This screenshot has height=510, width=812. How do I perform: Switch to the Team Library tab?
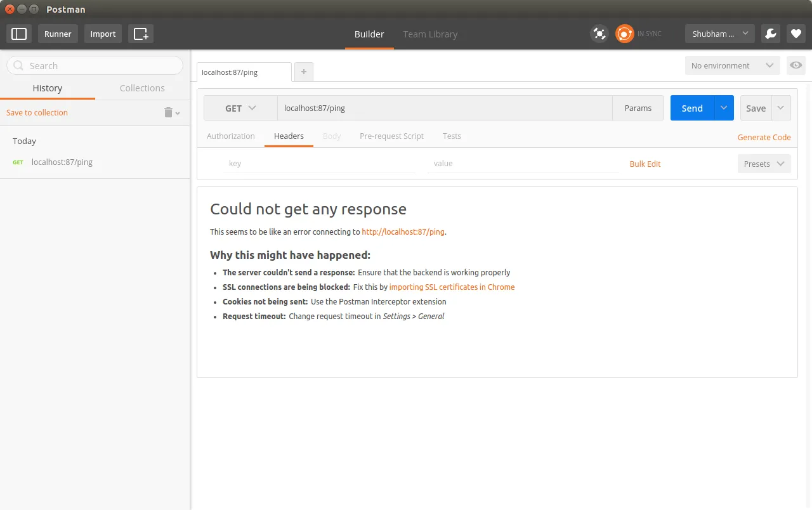(x=430, y=34)
